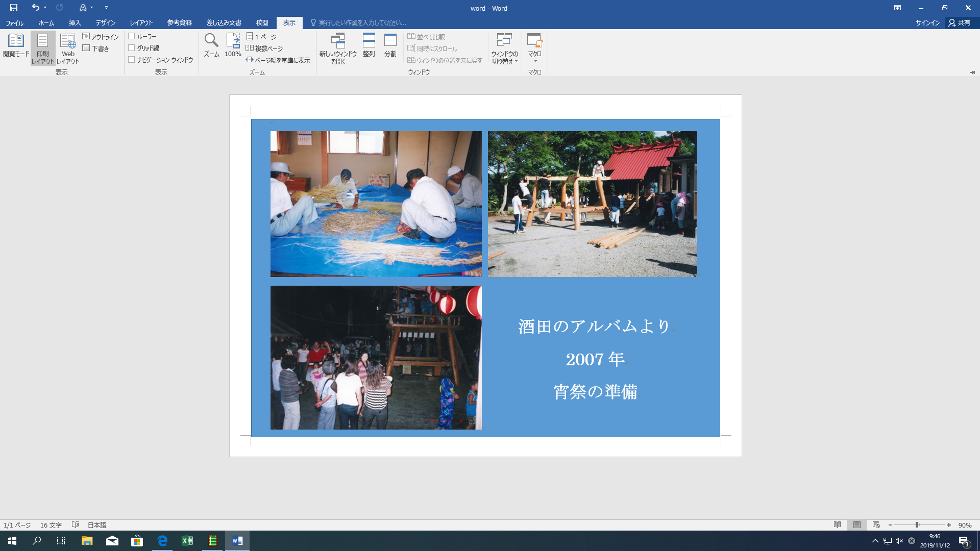The image size is (980, 551).
Task: Arrange all windows (整列)
Action: [x=369, y=45]
